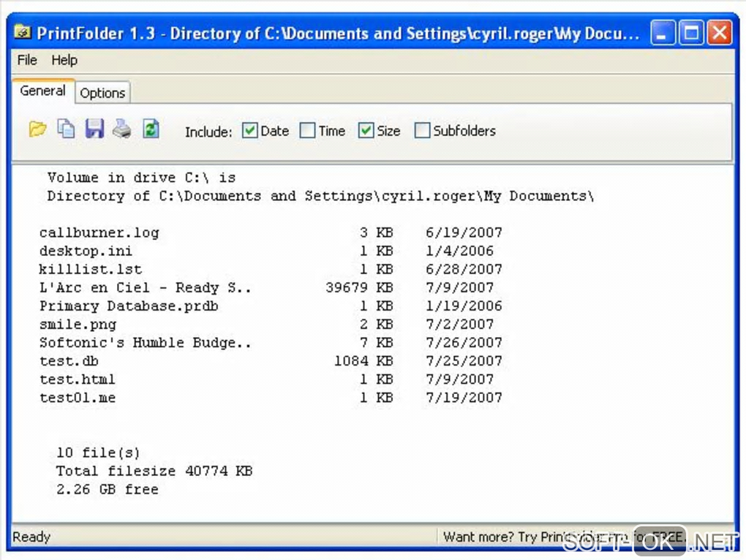Viewport: 746px width, 560px height.
Task: Minimize the PrintFolder window
Action: click(663, 33)
